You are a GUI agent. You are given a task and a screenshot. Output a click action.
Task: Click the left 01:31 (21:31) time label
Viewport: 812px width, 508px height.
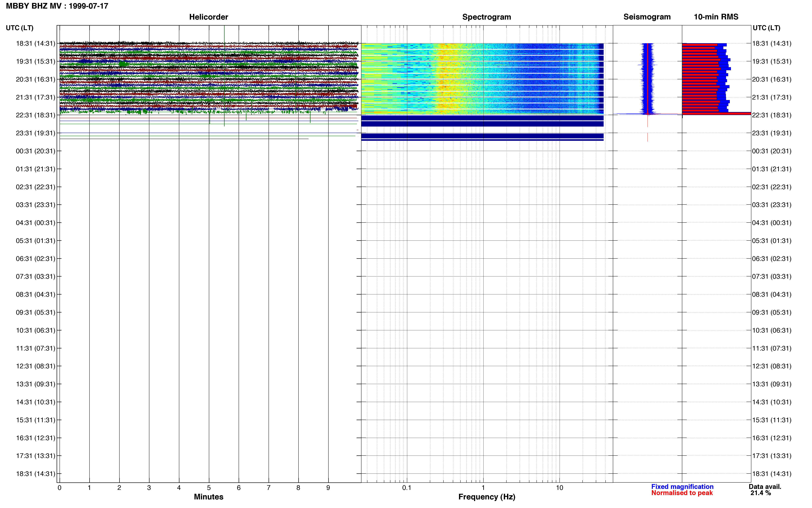pos(36,169)
